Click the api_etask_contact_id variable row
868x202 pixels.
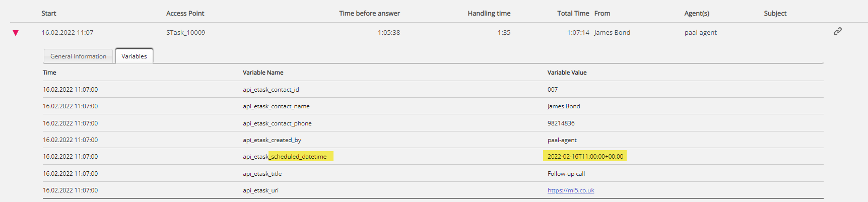271,90
